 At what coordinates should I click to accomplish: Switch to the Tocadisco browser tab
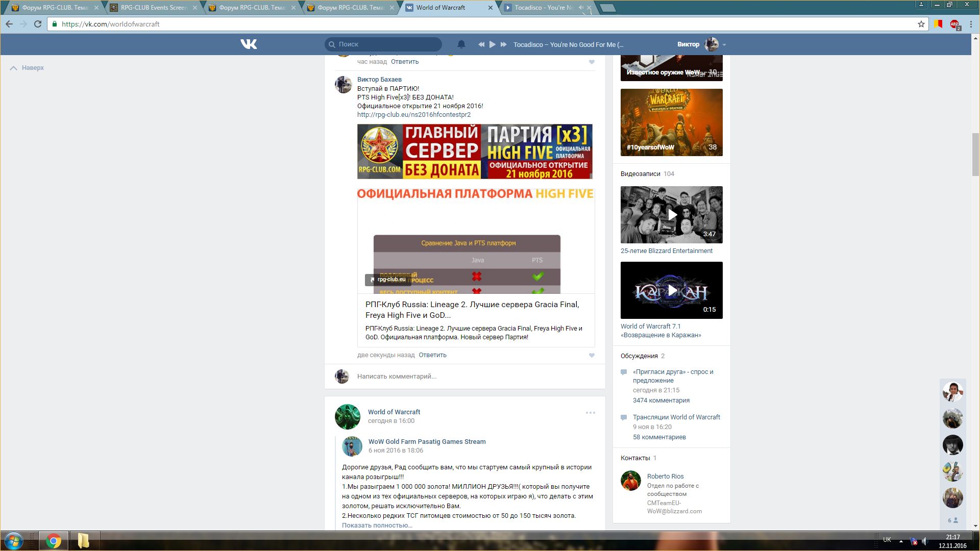543,8
